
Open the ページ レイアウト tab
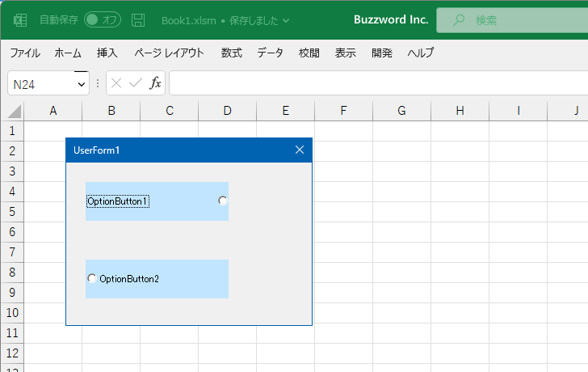169,53
